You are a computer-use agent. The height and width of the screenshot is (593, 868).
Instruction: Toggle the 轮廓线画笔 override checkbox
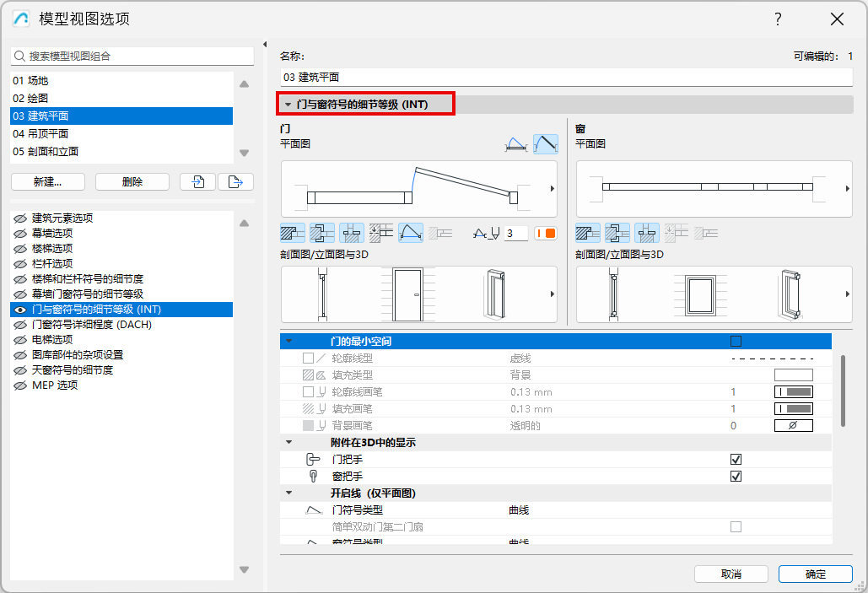(309, 392)
